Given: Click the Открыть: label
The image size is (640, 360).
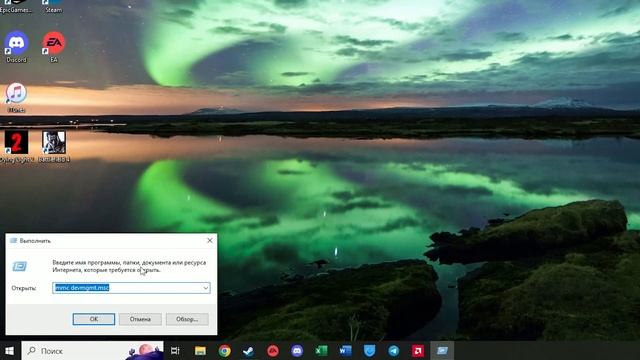Looking at the screenshot, I should (24, 288).
